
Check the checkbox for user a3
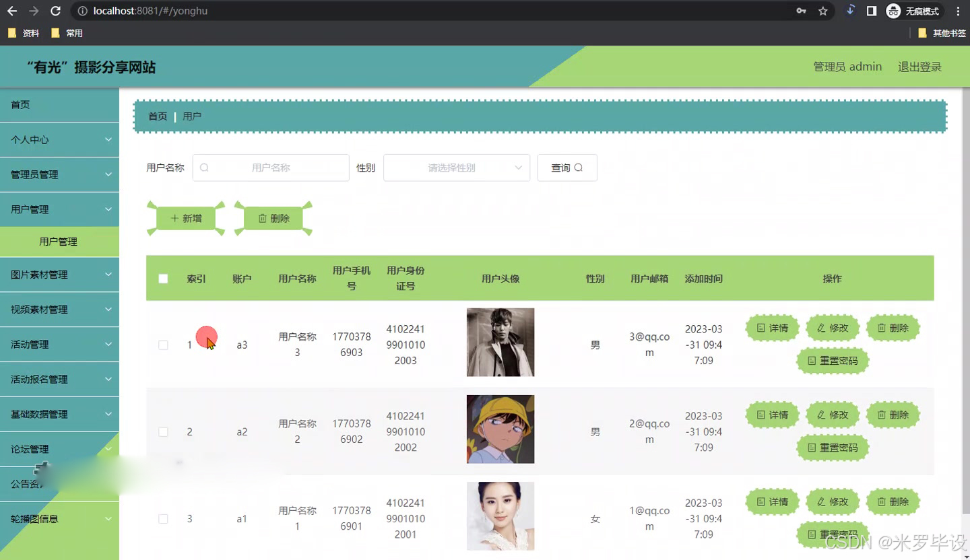point(163,345)
